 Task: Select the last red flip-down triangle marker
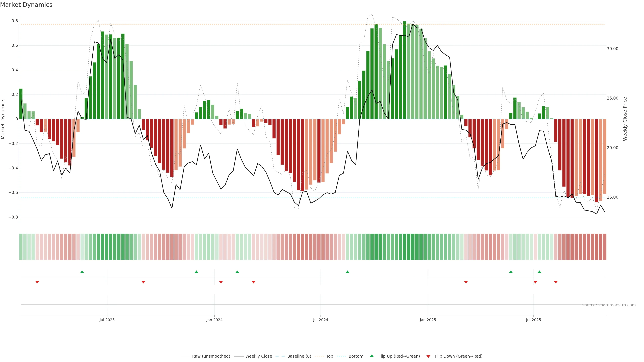click(556, 282)
